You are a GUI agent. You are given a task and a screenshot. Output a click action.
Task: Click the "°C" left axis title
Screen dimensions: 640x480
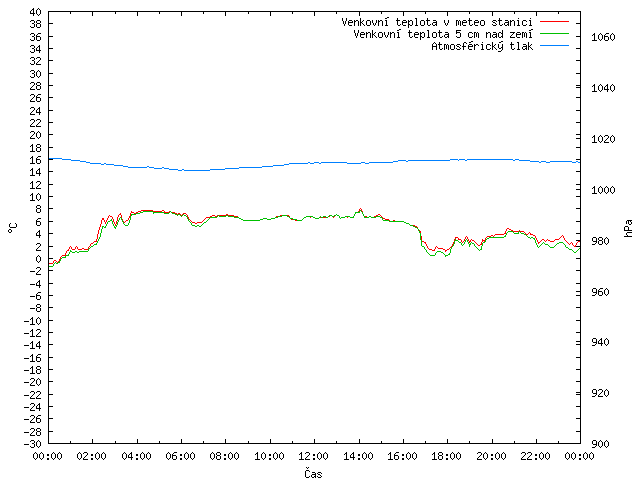coord(13,228)
